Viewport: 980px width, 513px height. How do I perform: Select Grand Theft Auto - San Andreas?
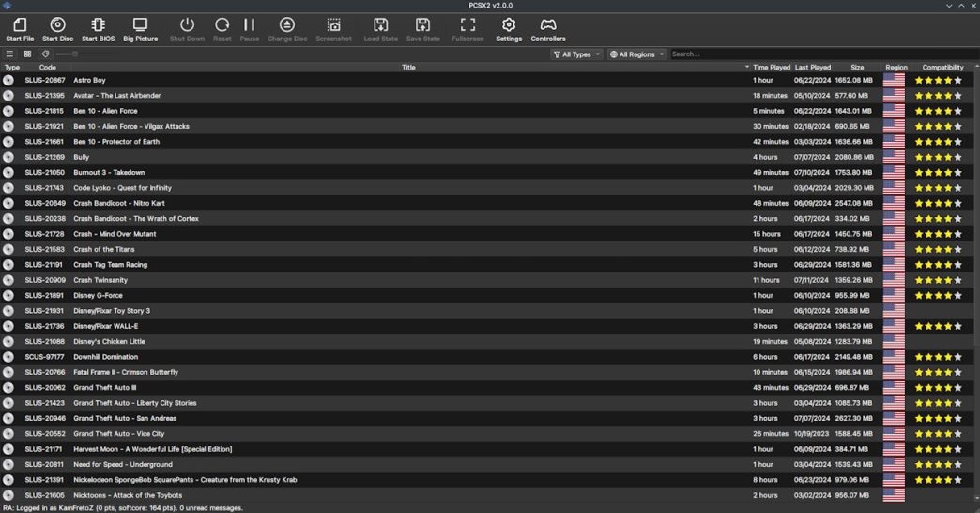click(125, 418)
